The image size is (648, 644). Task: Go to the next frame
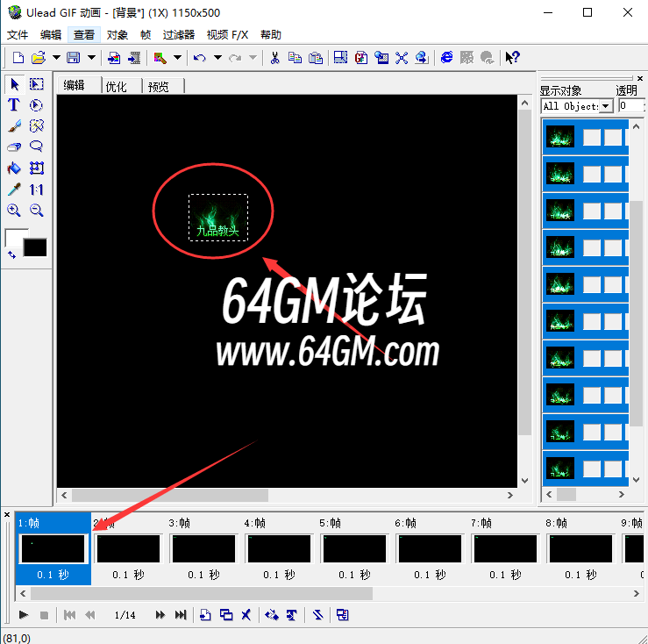click(160, 615)
